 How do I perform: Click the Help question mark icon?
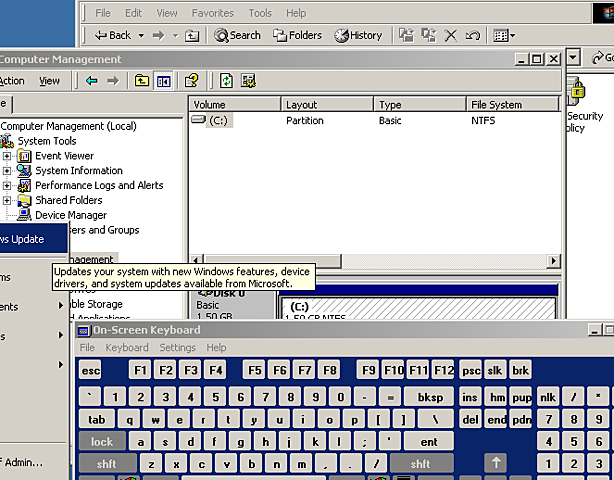191,81
